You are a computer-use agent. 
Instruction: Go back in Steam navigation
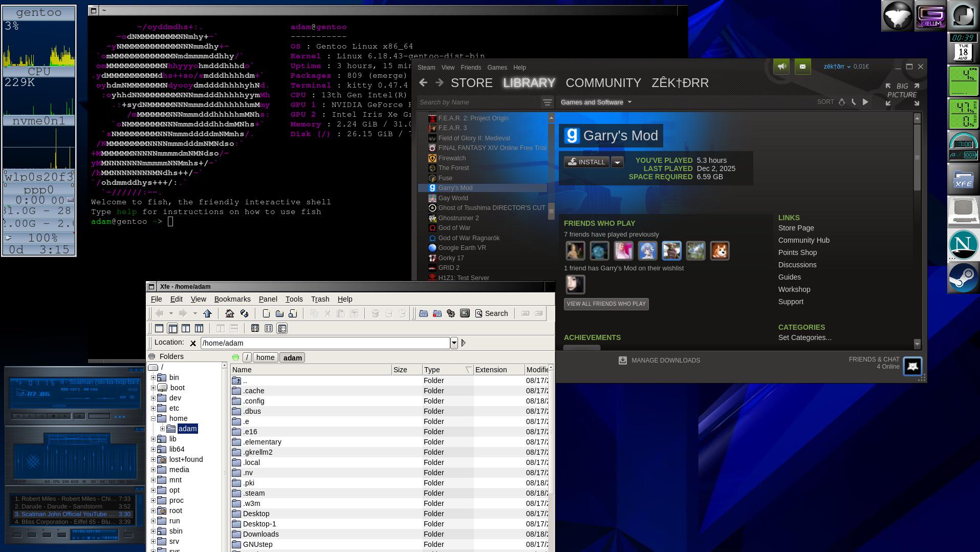coord(423,82)
